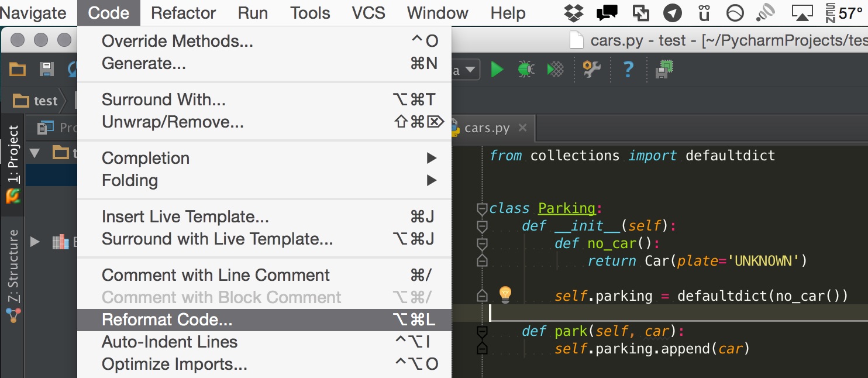Open the Run menu in menu bar
868x378 pixels.
(x=253, y=13)
